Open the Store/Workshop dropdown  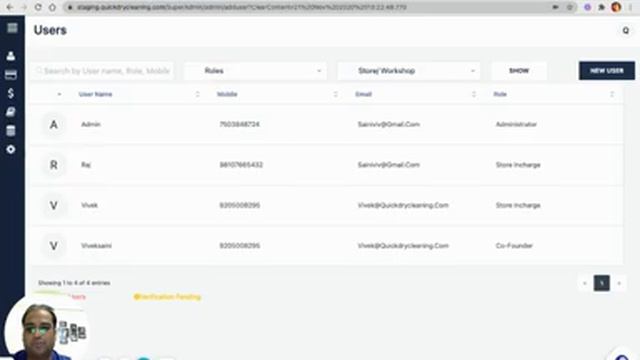pos(409,71)
